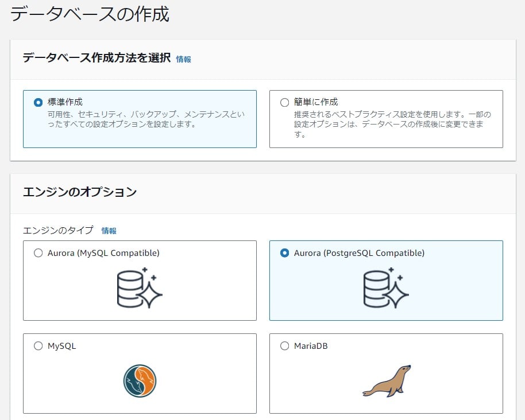
Task: Open 情報 link beside データベース作成方法を選択
Action: coord(183,59)
